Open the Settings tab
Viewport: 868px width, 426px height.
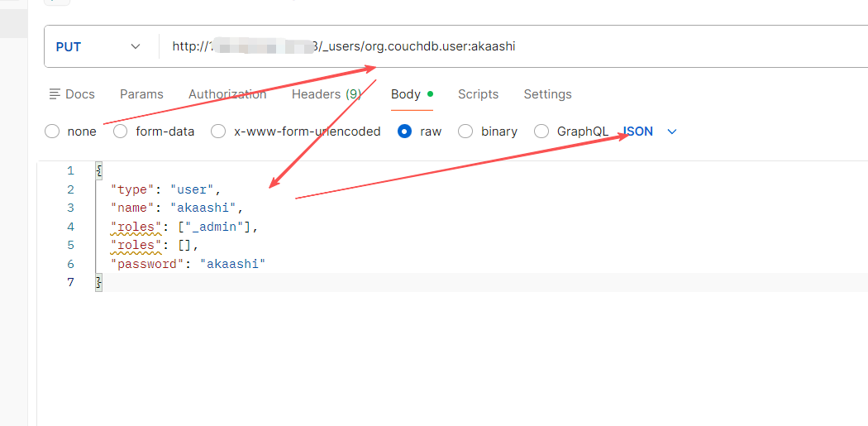[547, 94]
